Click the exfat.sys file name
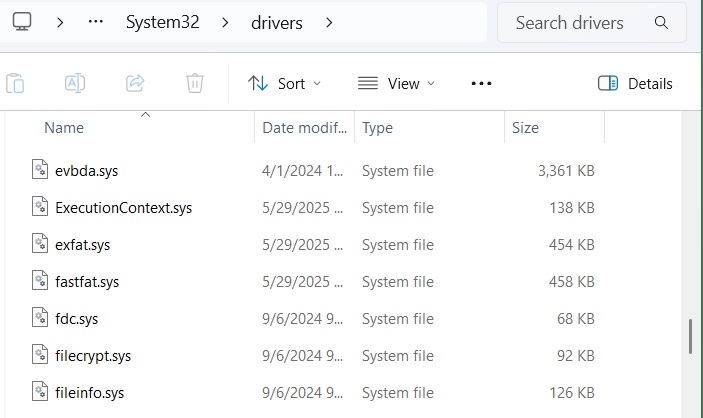 (x=82, y=245)
